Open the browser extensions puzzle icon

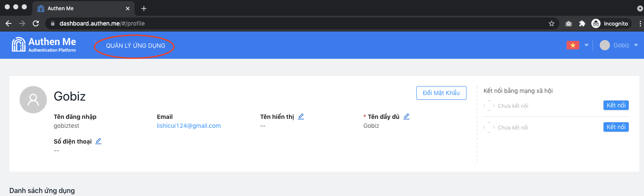tap(582, 24)
